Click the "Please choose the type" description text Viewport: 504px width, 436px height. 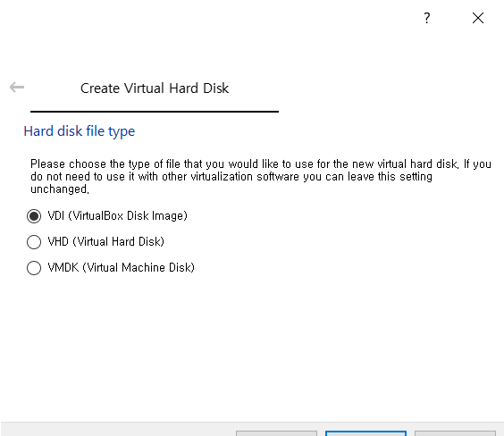[261, 176]
